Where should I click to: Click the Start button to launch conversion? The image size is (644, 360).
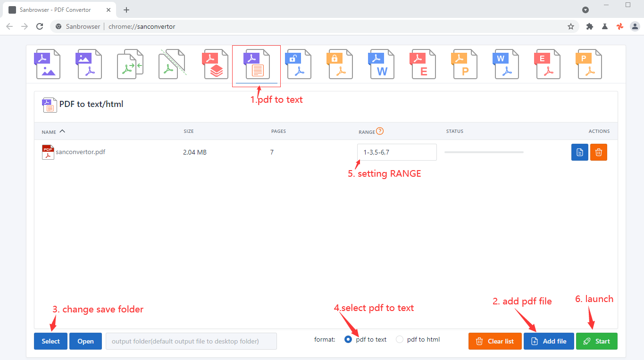tap(596, 341)
